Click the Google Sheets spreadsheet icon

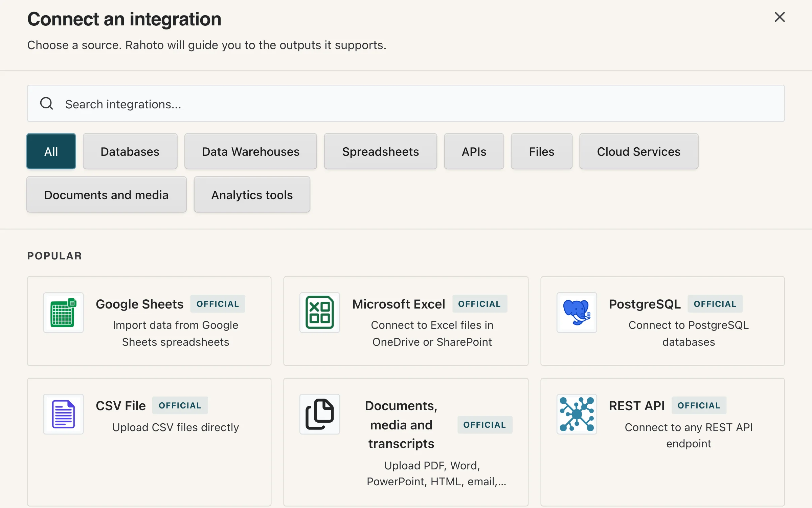point(63,313)
